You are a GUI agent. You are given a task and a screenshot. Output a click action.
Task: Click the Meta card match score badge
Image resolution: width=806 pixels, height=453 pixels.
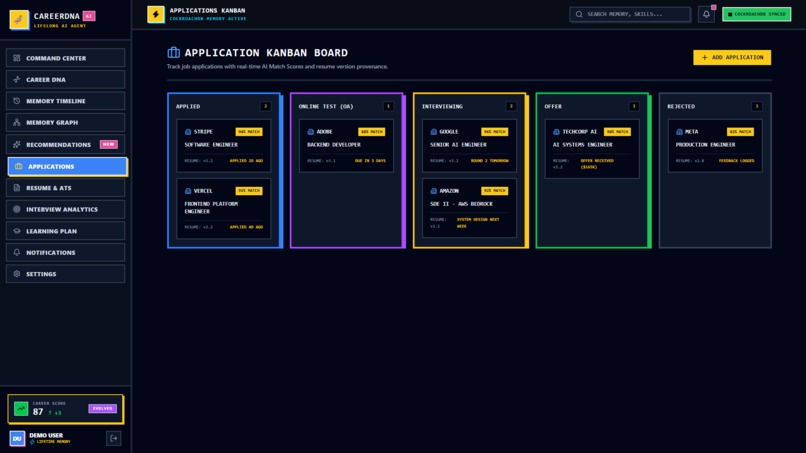(x=740, y=132)
